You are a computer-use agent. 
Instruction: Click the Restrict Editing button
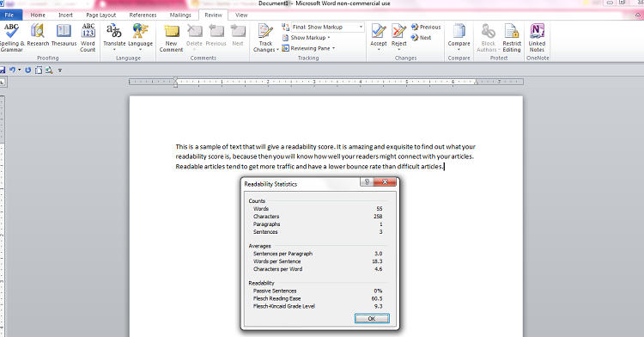tap(512, 38)
